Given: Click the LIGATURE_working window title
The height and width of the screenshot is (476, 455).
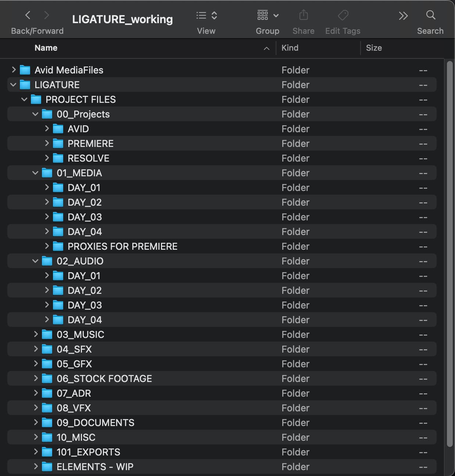Looking at the screenshot, I should [x=122, y=19].
